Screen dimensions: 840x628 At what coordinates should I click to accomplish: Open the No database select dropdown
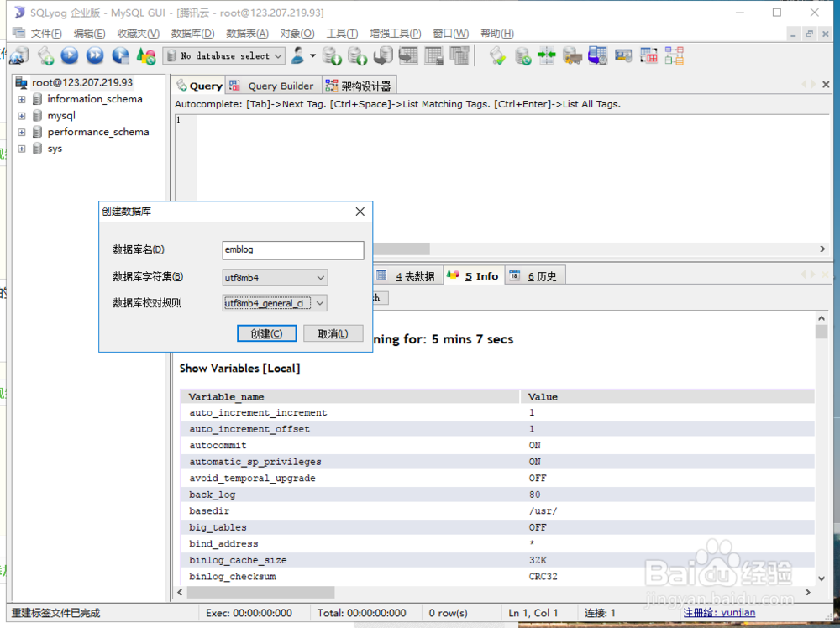[224, 55]
